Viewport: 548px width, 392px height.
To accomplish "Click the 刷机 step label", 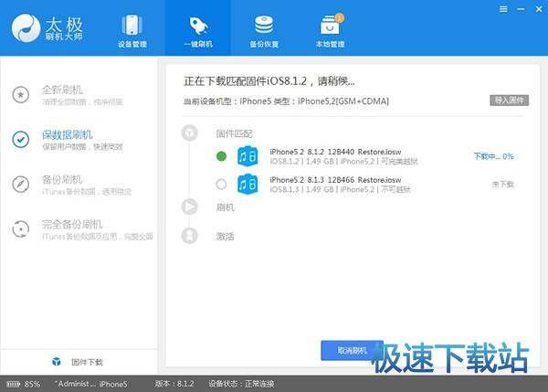I will pyautogui.click(x=225, y=207).
